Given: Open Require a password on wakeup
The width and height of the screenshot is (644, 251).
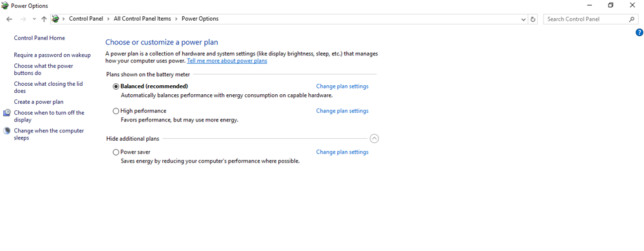Looking at the screenshot, I should click(52, 55).
